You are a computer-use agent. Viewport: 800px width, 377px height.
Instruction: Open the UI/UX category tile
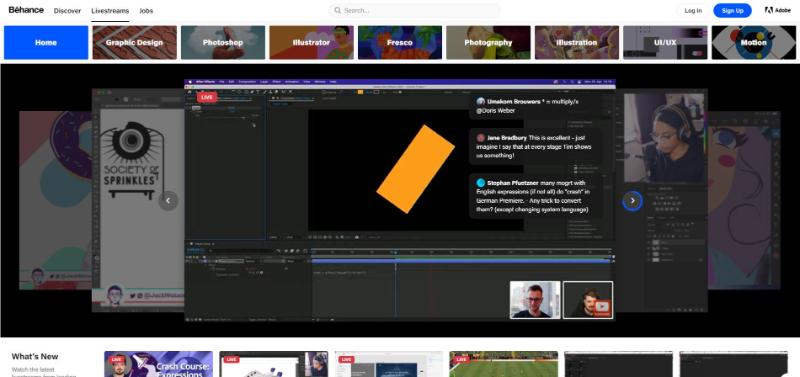coord(665,42)
